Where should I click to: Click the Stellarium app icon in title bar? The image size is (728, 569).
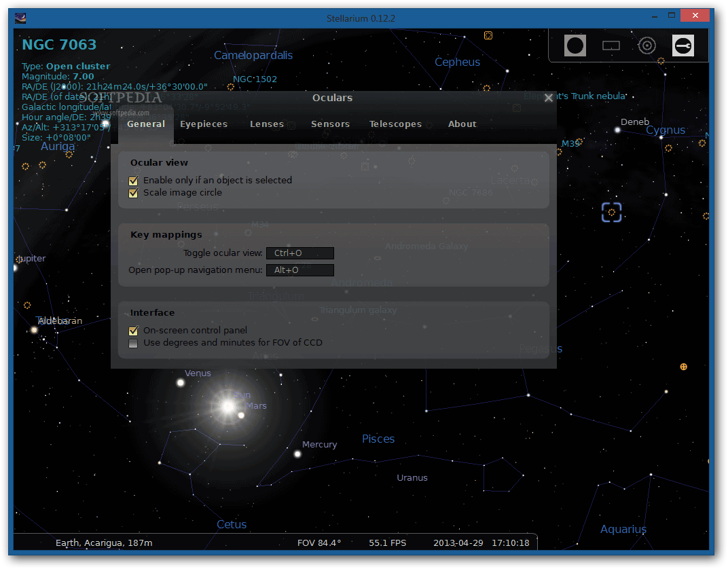[20, 18]
